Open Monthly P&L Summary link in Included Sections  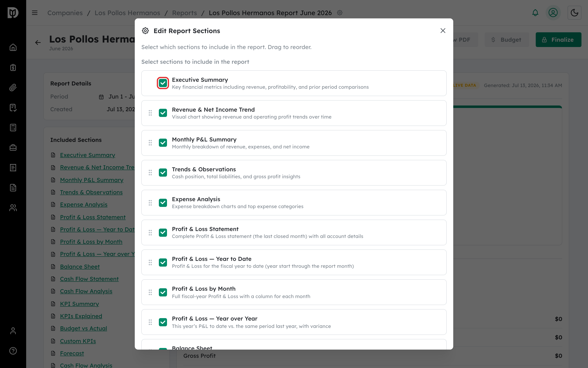click(x=92, y=180)
